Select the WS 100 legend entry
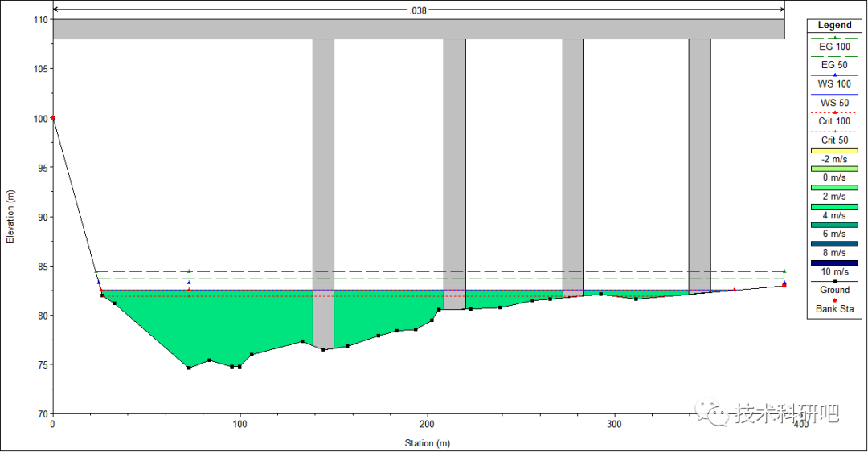 coord(834,84)
